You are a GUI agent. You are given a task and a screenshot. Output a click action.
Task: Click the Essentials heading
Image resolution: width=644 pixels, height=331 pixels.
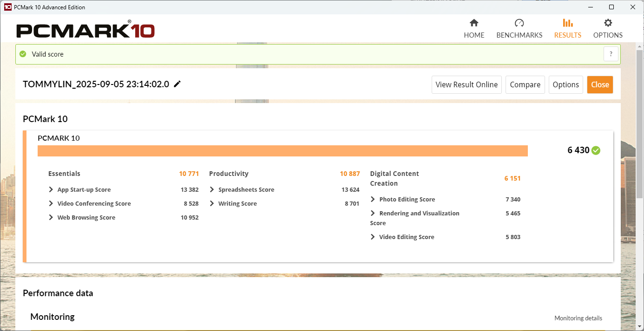point(64,174)
